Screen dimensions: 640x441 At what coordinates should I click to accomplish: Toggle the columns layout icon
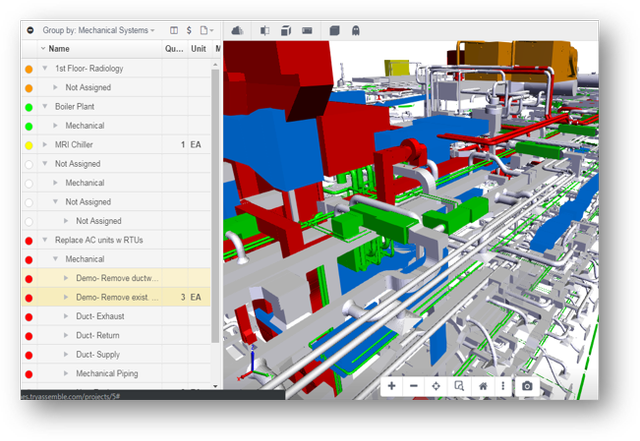175,31
